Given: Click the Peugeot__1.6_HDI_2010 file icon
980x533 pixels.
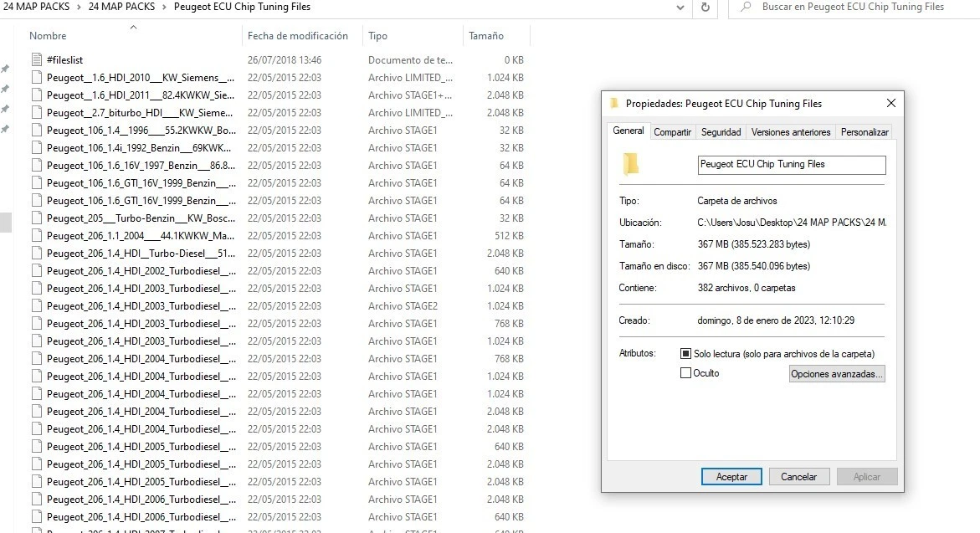Looking at the screenshot, I should coord(37,78).
